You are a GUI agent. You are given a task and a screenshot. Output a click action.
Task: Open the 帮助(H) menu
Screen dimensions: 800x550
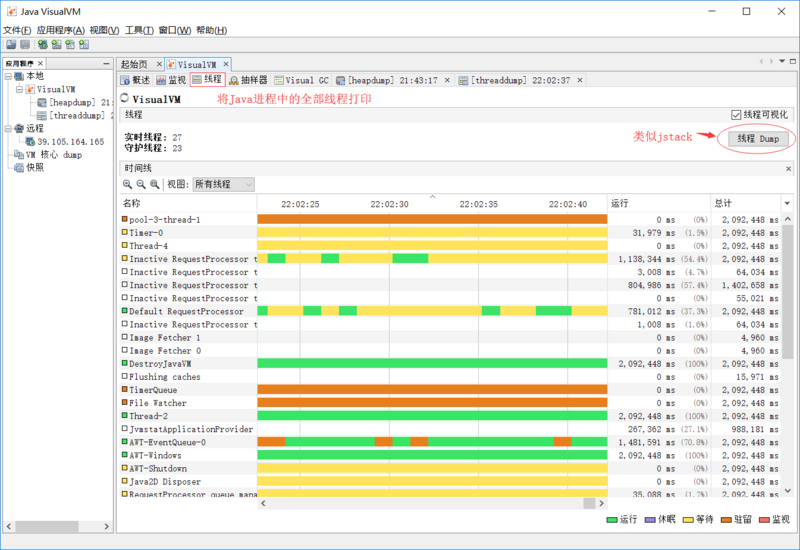211,30
